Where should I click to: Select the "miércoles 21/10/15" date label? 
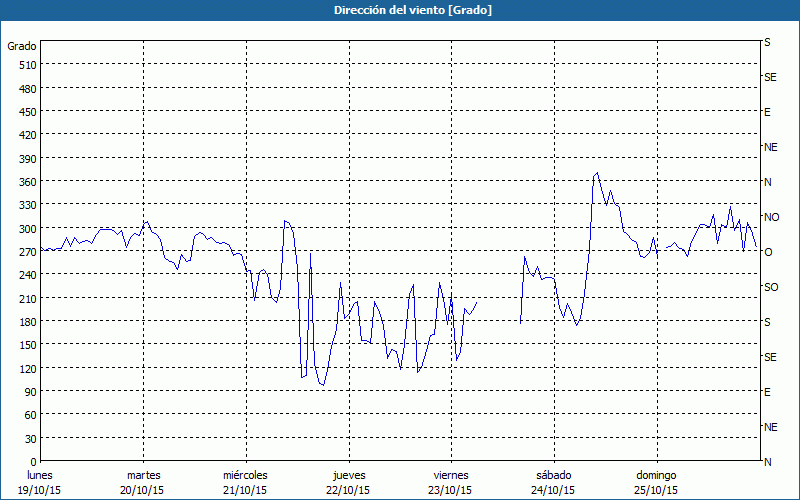(x=245, y=483)
